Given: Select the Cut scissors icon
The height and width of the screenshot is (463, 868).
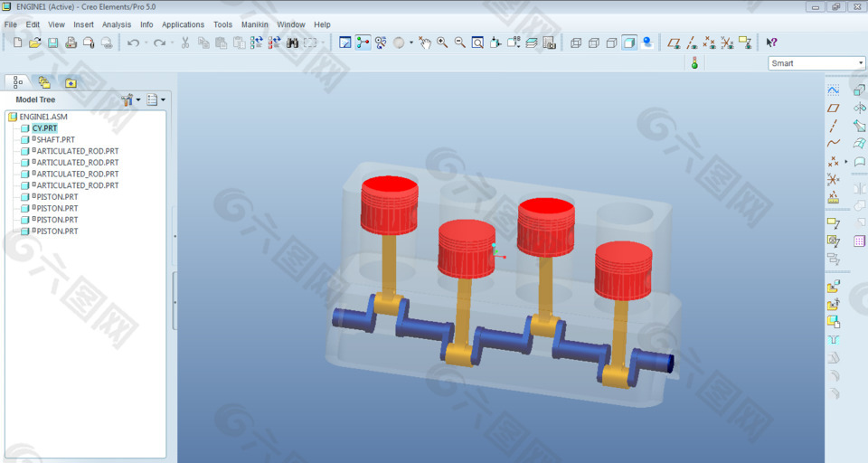Looking at the screenshot, I should (185, 43).
